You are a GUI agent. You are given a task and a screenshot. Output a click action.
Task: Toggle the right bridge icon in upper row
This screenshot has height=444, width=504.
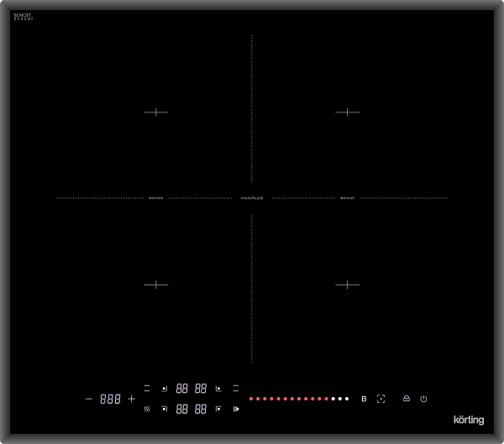[x=236, y=389]
